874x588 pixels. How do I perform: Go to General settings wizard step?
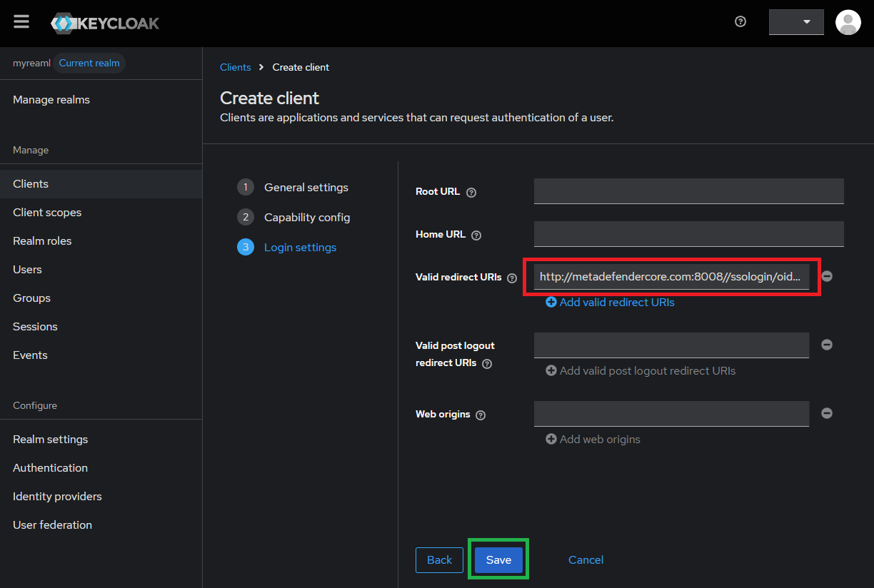(x=306, y=188)
